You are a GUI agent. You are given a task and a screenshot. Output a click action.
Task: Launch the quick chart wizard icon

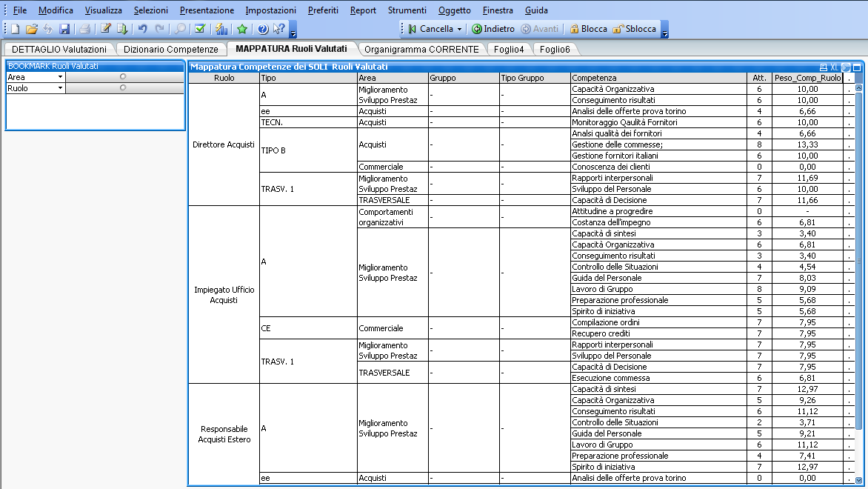click(221, 29)
